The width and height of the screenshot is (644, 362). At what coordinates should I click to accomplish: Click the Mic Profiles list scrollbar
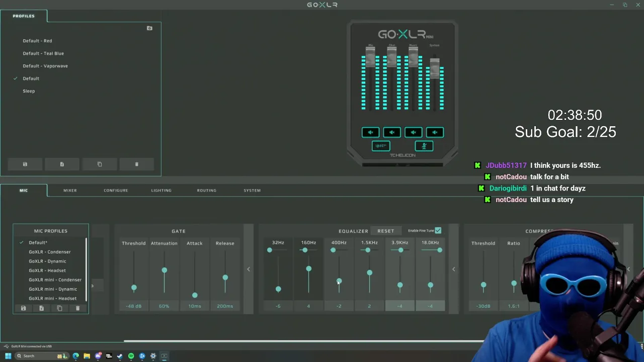87,270
